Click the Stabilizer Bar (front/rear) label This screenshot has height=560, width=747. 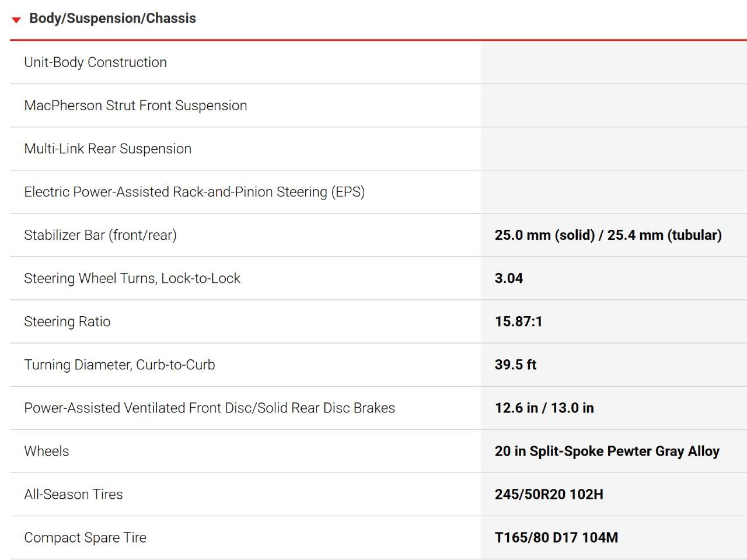[x=100, y=235]
